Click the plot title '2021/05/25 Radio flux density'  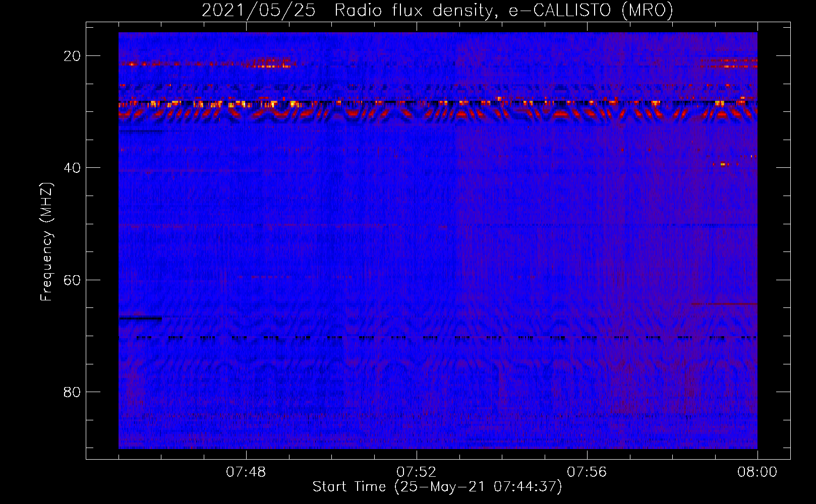tap(437, 10)
